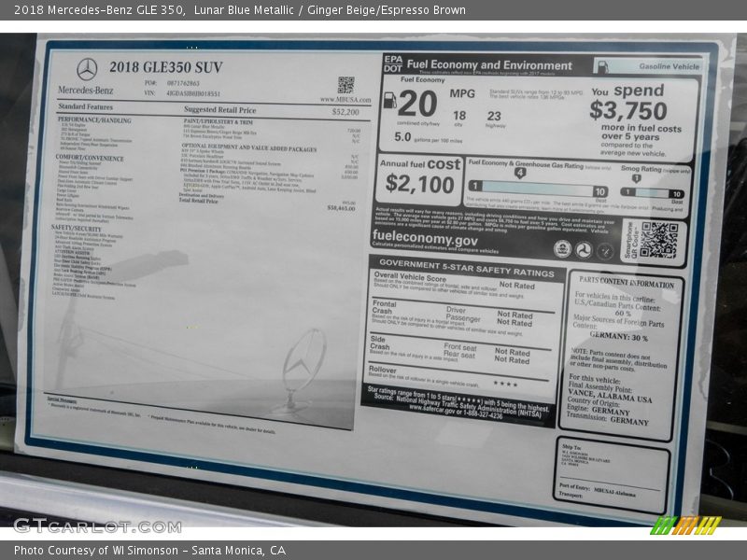The height and width of the screenshot is (560, 747).
Task: Click the 'Fuel Economy and Environment' header
Action: coord(489,64)
